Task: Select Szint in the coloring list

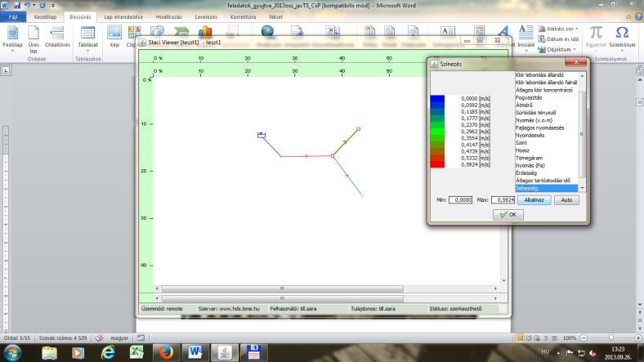Action: (x=546, y=143)
